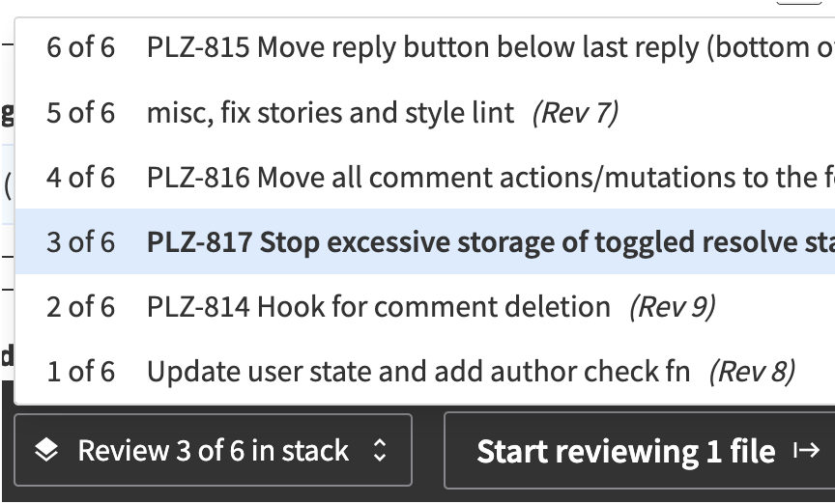Click the bold-row 3 of 6 label
Image resolution: width=835 pixels, height=504 pixels.
(x=80, y=242)
